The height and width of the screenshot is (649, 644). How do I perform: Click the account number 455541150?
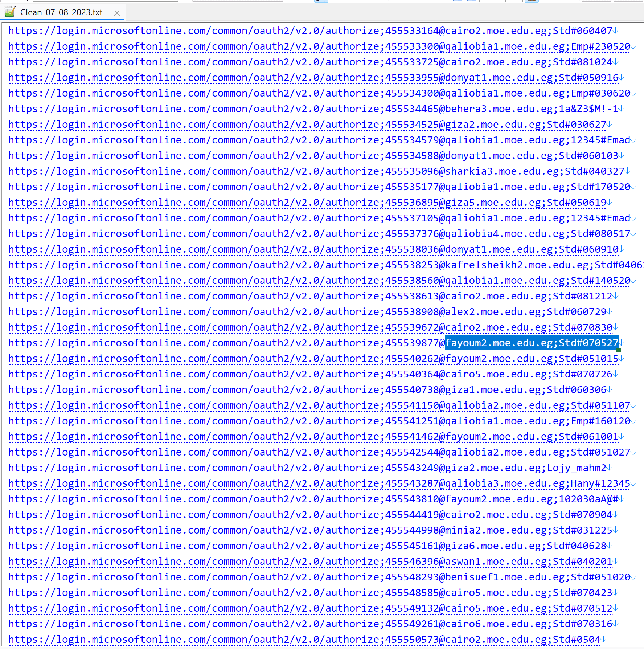pyautogui.click(x=412, y=405)
